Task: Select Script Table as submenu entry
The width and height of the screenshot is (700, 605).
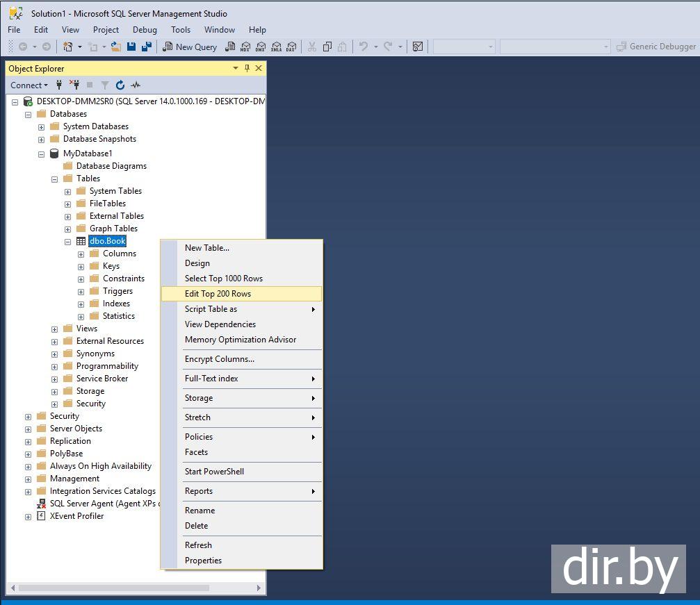Action: click(x=211, y=309)
